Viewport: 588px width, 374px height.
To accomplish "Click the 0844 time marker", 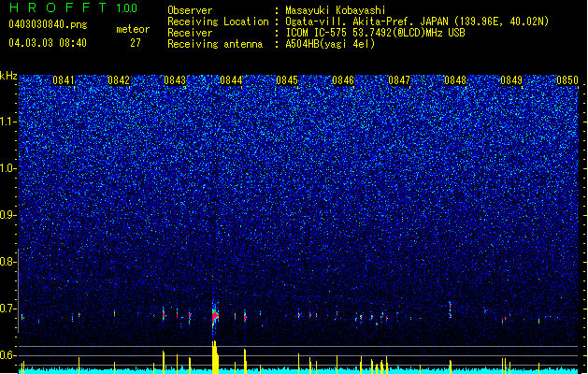I will [x=231, y=80].
